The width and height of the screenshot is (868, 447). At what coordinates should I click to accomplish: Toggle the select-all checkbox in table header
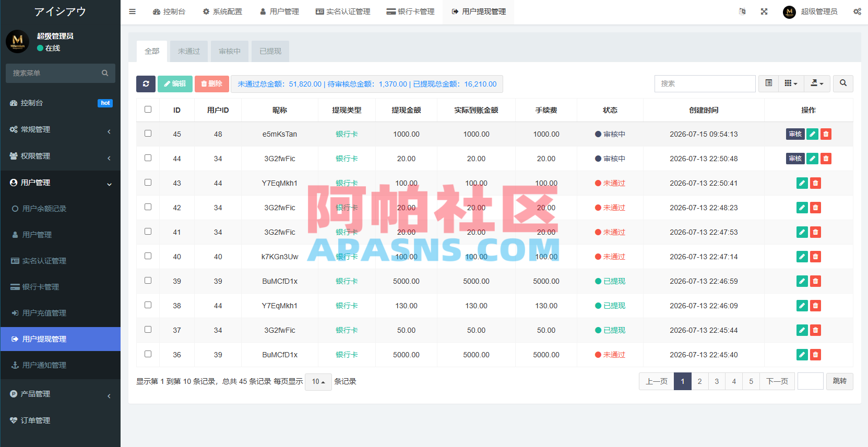point(148,110)
